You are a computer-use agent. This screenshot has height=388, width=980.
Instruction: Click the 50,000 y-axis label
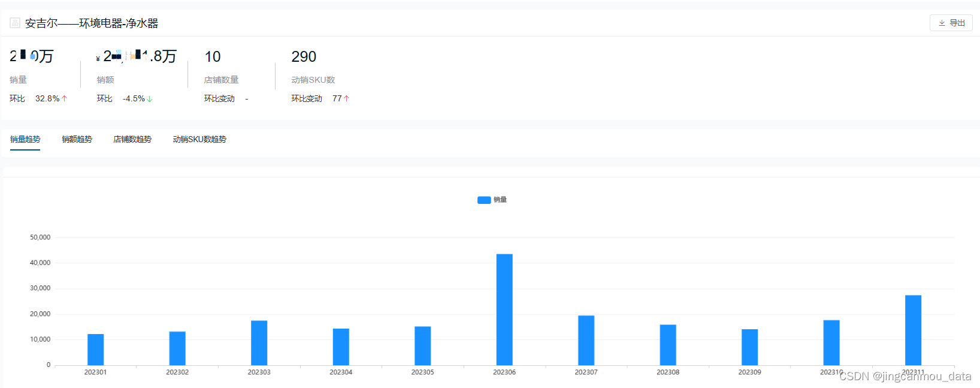(40, 237)
